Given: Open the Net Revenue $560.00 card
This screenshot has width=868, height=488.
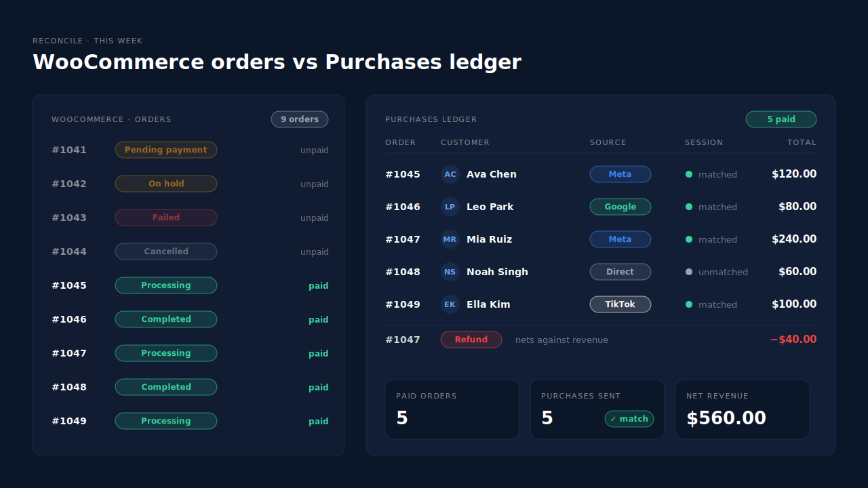Looking at the screenshot, I should click(x=743, y=409).
